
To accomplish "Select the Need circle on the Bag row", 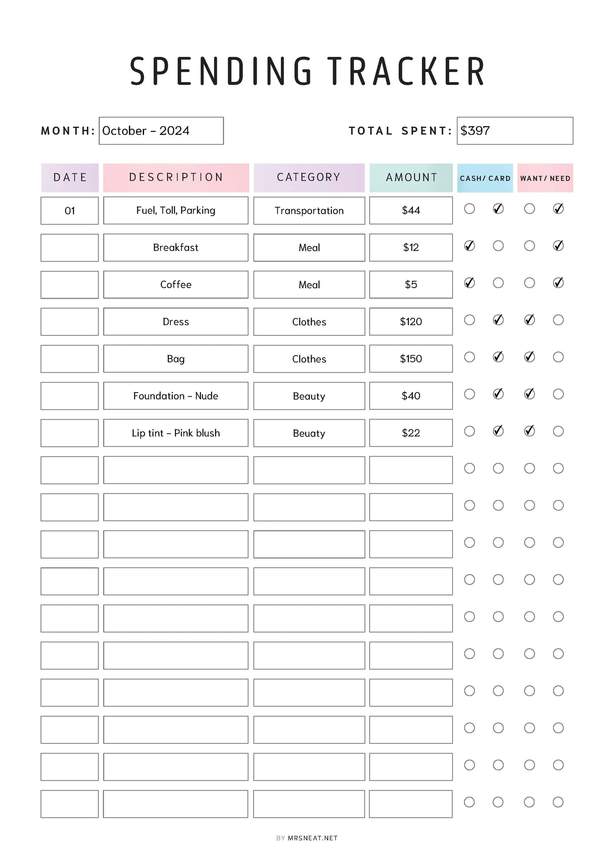I will coord(558,357).
